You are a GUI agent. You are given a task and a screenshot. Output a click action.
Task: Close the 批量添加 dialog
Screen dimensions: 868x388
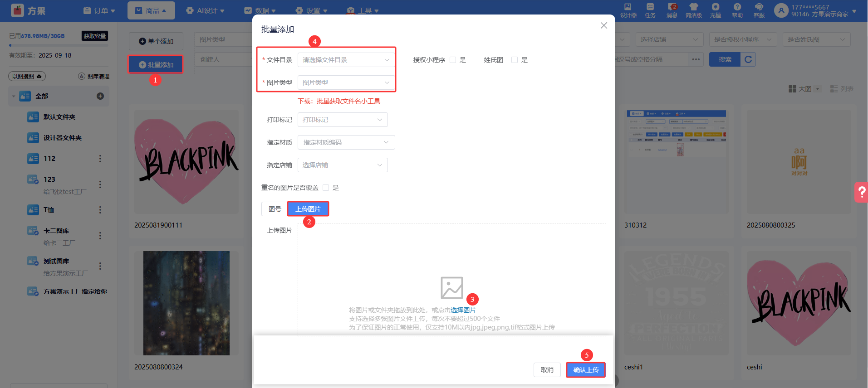coord(604,25)
